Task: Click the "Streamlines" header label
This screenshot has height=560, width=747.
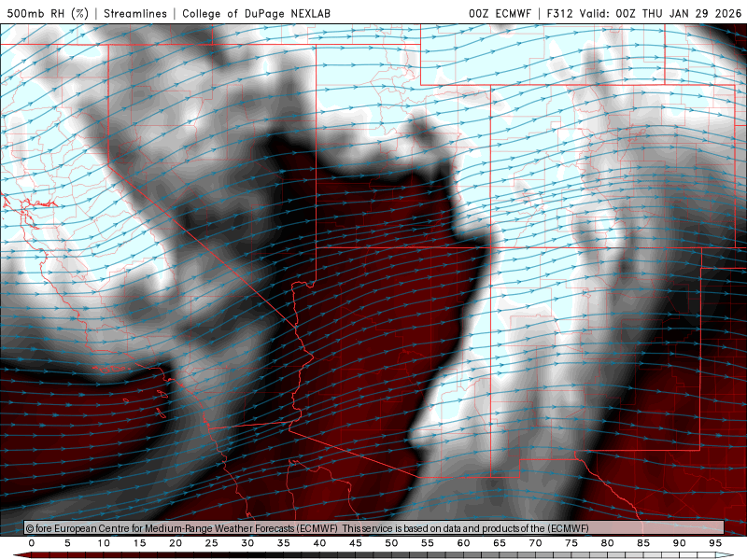Action: (x=135, y=13)
